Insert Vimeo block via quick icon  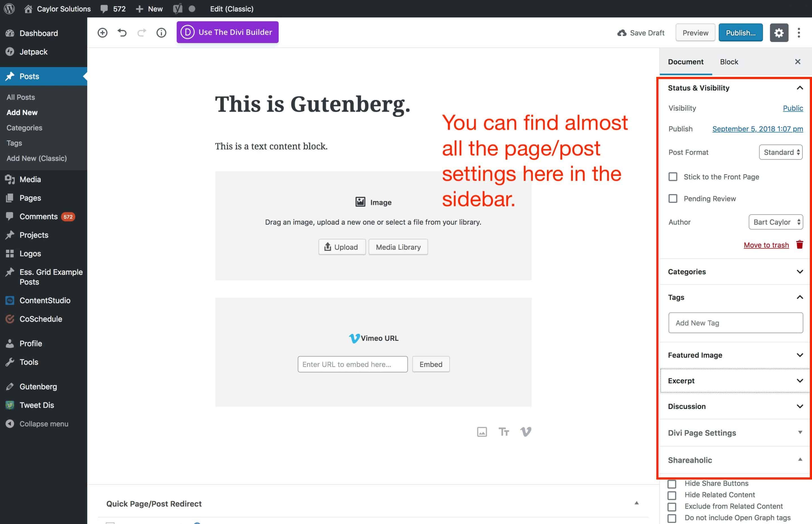click(x=526, y=432)
